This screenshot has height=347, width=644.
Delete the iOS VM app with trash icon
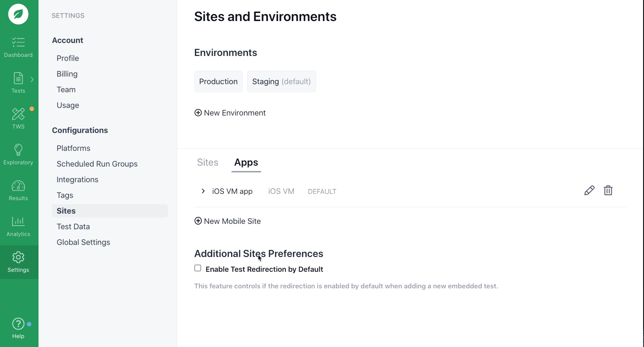pos(608,191)
